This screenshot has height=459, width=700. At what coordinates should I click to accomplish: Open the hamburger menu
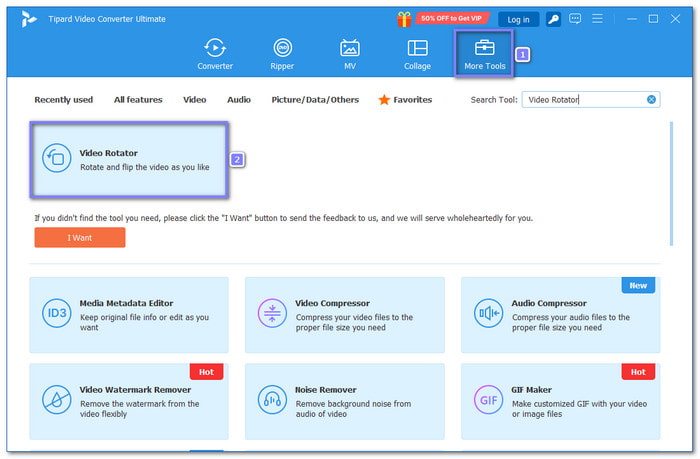click(597, 19)
